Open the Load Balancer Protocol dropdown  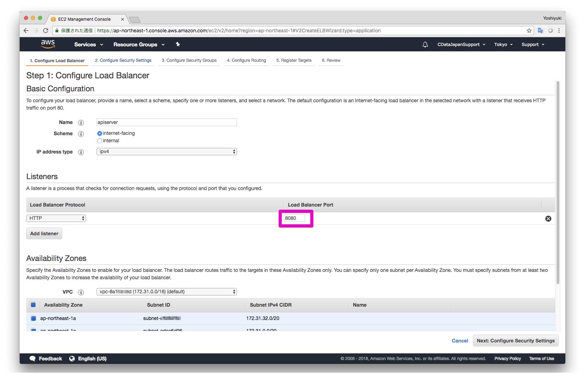[56, 218]
